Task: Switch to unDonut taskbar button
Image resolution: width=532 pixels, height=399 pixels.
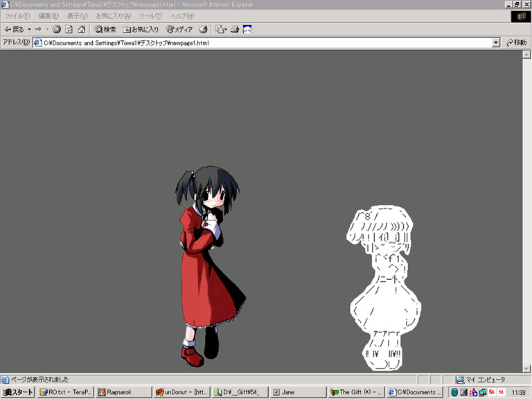Action: click(181, 392)
